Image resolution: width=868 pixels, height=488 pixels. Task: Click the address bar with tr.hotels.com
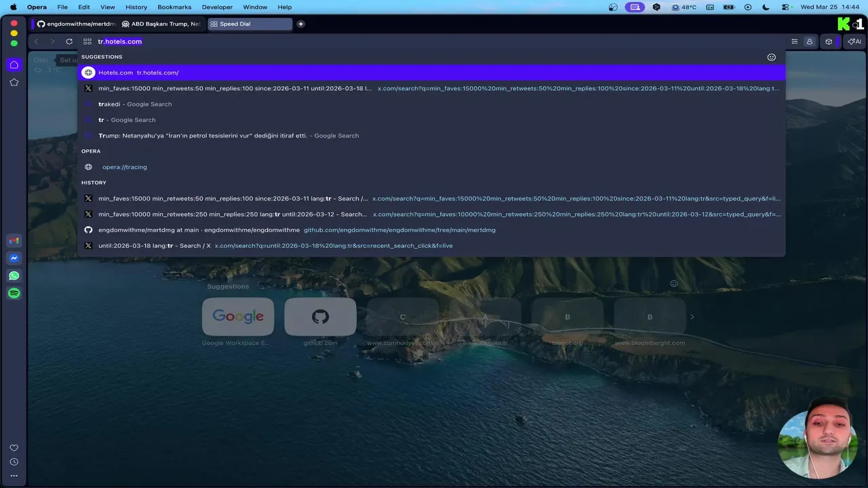434,41
